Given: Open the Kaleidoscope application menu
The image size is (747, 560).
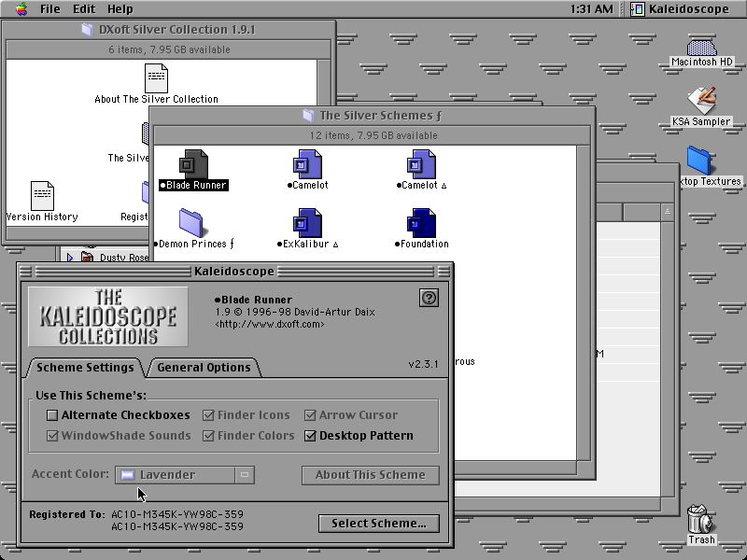Looking at the screenshot, I should coord(681,9).
